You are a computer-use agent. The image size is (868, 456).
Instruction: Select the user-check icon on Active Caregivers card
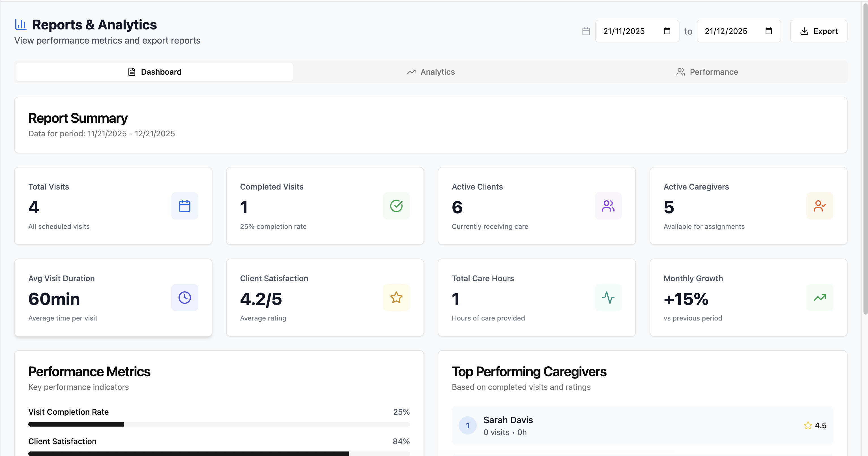[x=820, y=206]
